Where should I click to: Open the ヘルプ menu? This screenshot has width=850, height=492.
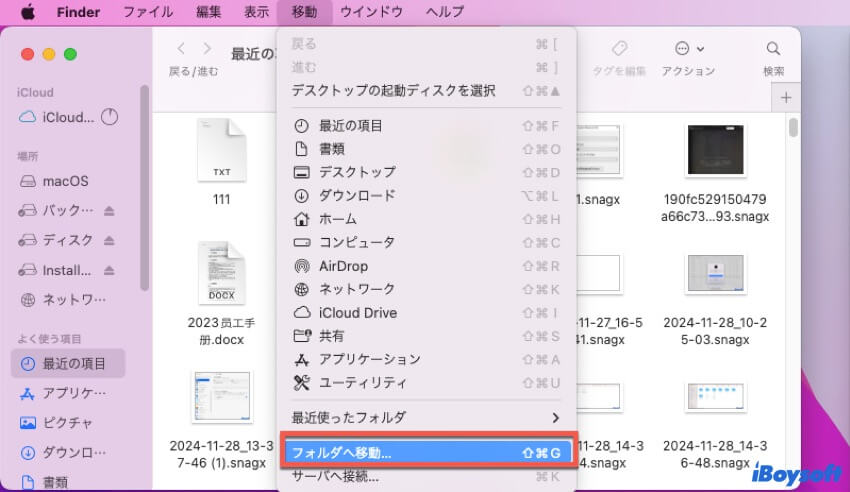pos(445,12)
